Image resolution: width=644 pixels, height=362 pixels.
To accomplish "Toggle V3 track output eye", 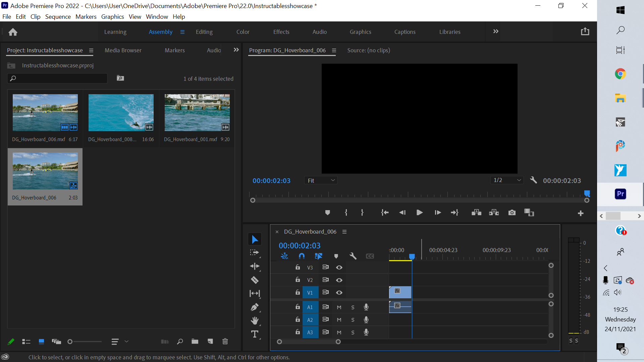I will click(x=339, y=267).
